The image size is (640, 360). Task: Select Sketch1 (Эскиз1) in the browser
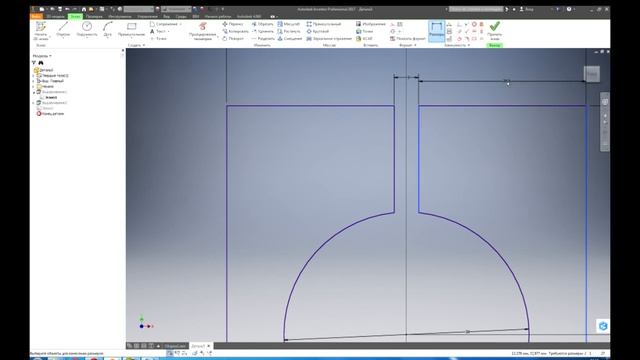click(49, 98)
